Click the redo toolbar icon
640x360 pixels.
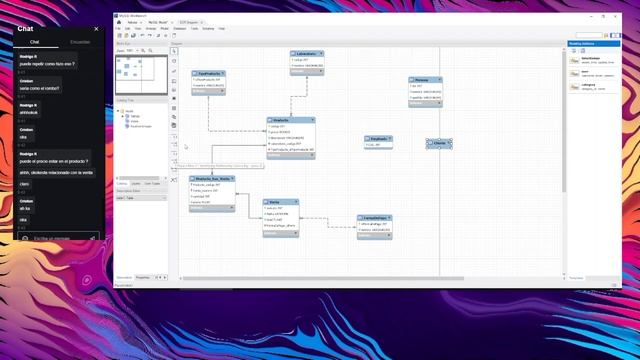(x=150, y=36)
